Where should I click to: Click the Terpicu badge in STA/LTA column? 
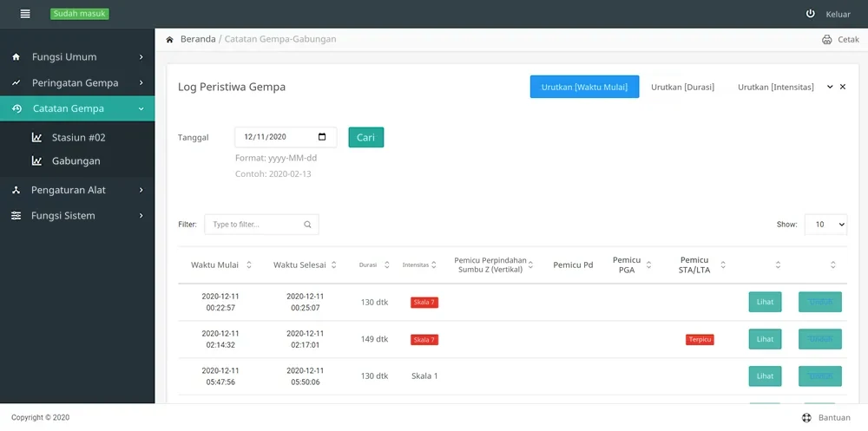coord(700,340)
